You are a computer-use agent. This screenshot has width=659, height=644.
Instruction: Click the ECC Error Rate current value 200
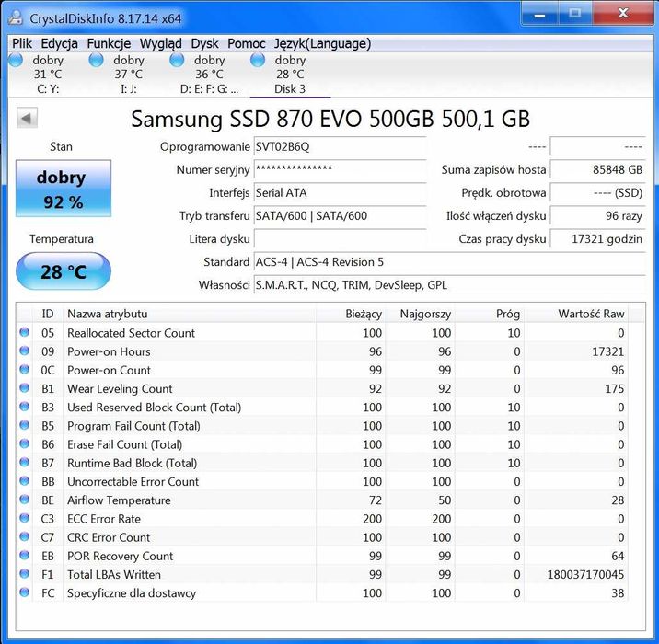[373, 519]
